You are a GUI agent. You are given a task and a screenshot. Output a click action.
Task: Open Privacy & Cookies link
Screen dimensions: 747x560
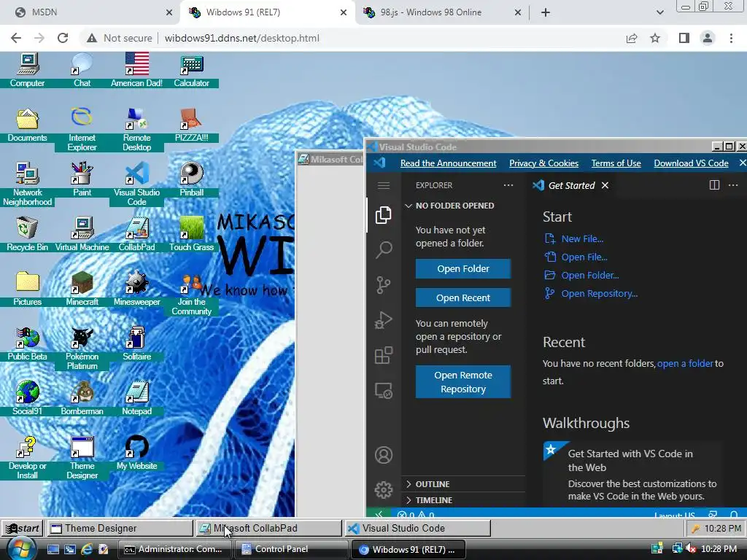pyautogui.click(x=543, y=163)
